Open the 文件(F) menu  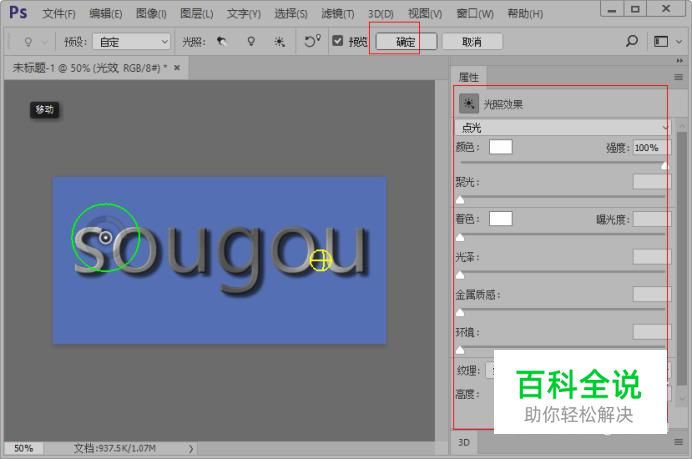(x=59, y=14)
